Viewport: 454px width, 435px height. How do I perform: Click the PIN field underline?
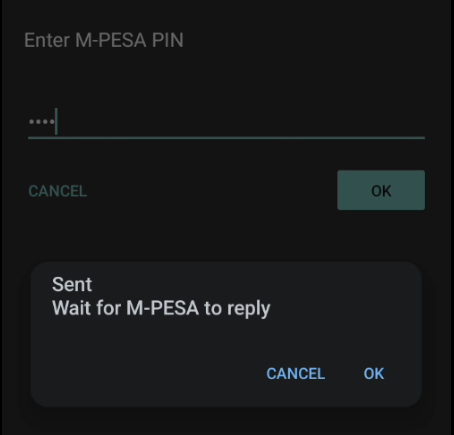tap(226, 137)
